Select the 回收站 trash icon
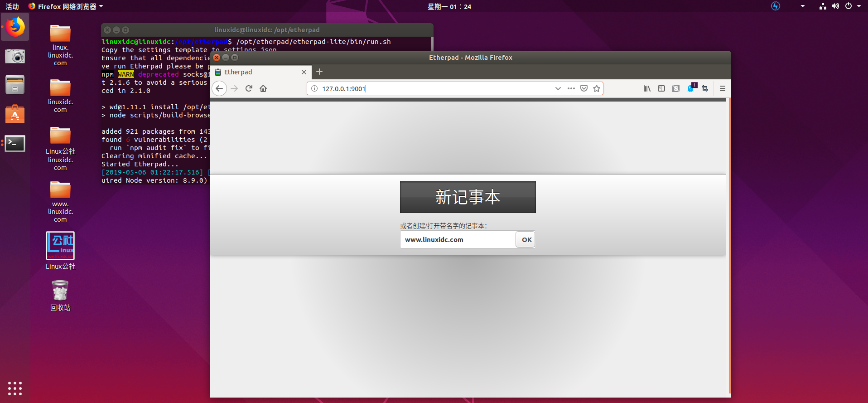The image size is (868, 403). (x=60, y=296)
